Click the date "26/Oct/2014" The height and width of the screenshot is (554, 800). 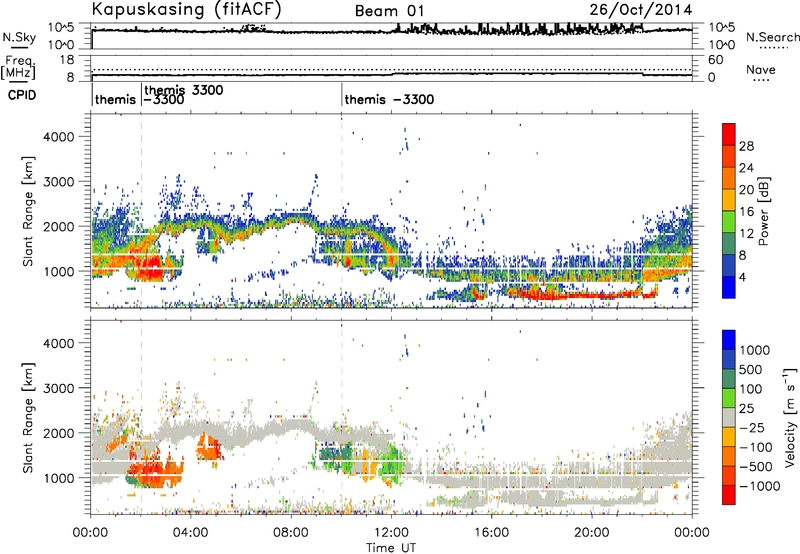coord(641,10)
